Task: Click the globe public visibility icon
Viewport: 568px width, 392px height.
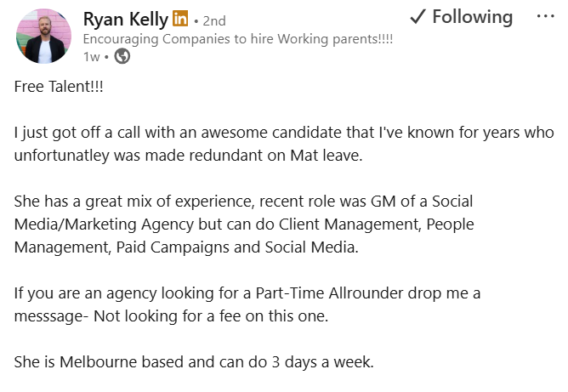Action: 122,56
